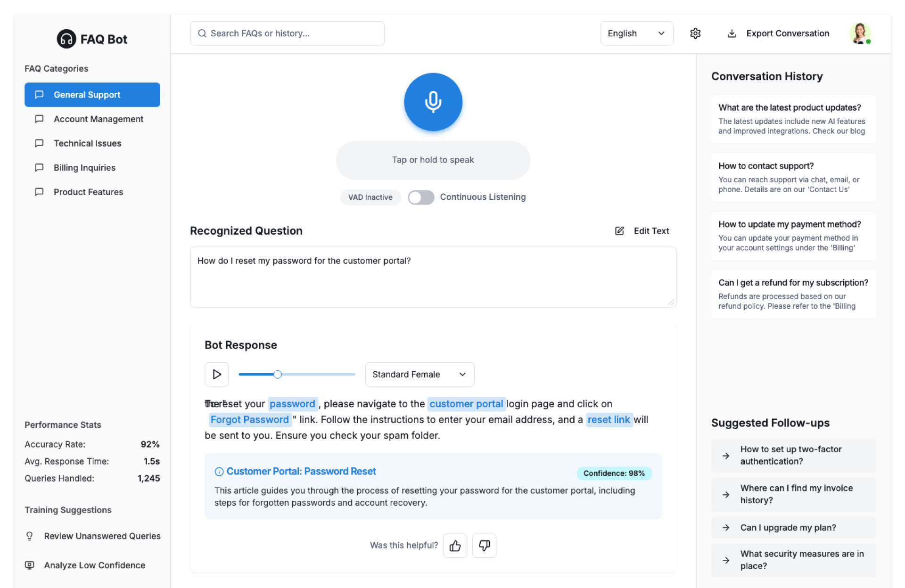The width and height of the screenshot is (905, 588).
Task: Tap the blue microphone button
Action: 433,102
